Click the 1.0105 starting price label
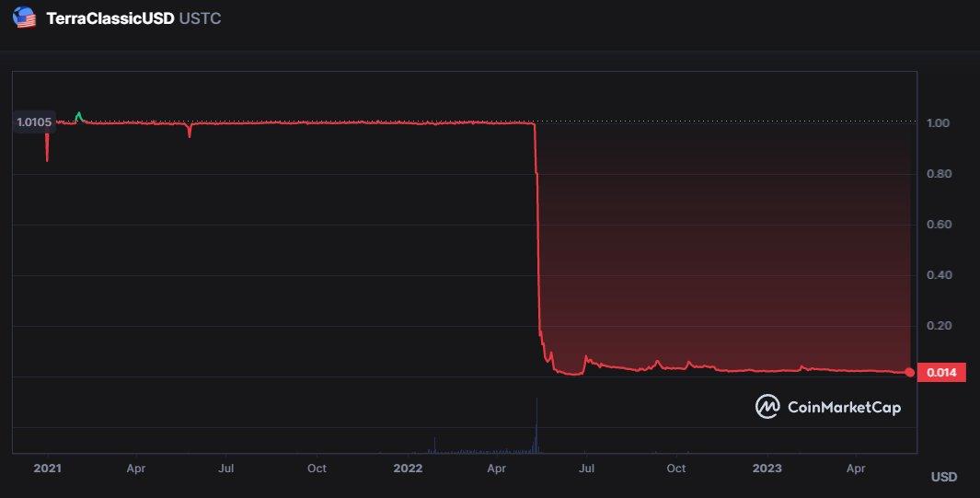 [x=34, y=122]
